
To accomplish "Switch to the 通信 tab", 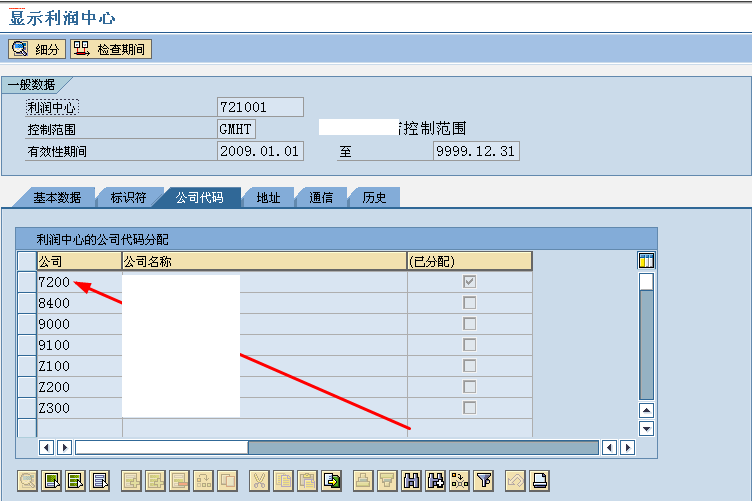I will click(x=321, y=198).
